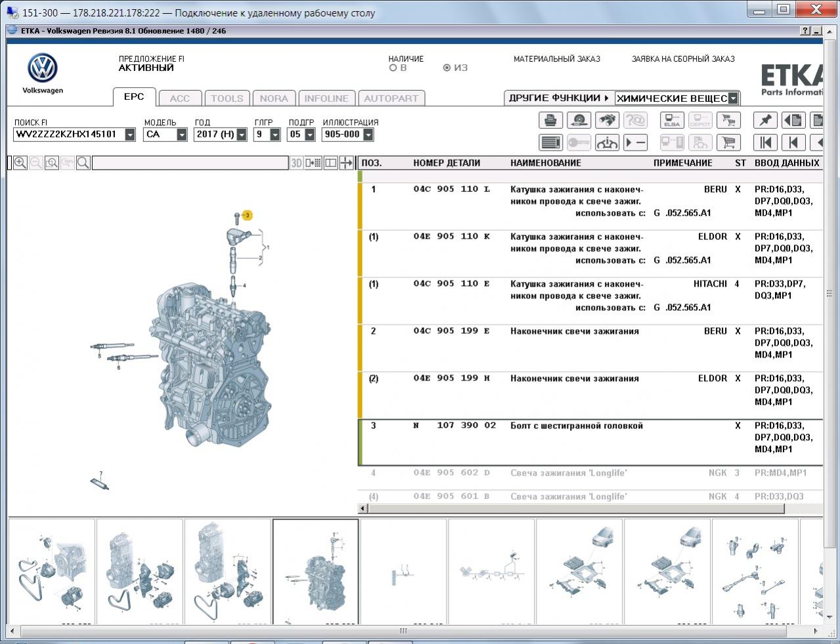Expand the ГЛ.ГР main group dropdown
The width and height of the screenshot is (840, 644).
tap(275, 135)
